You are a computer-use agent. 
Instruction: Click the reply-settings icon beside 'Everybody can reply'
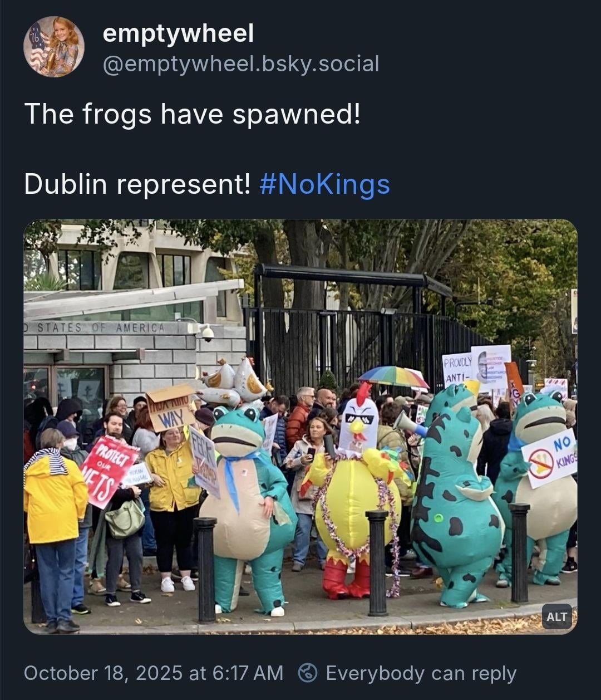coord(308,673)
